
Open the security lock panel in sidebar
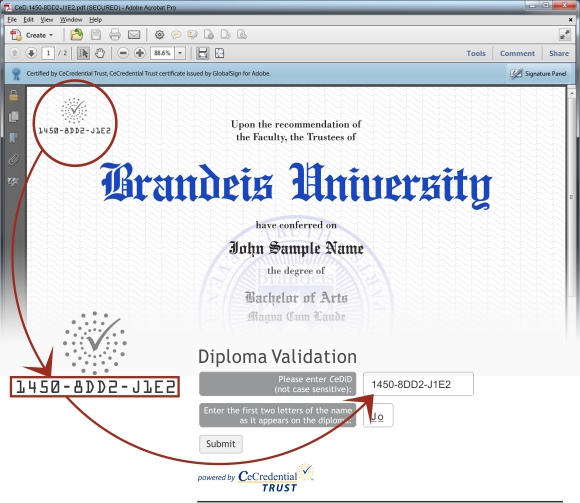pos(14,95)
